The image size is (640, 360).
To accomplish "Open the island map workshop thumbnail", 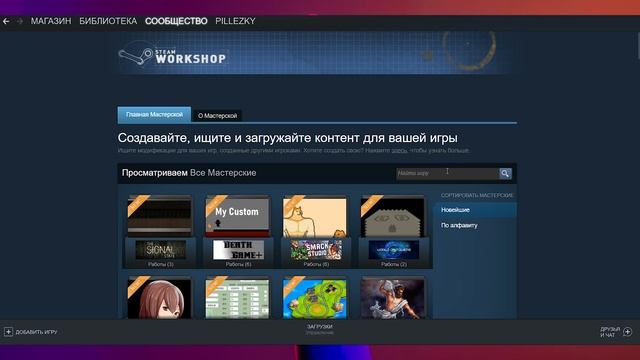I will [315, 298].
